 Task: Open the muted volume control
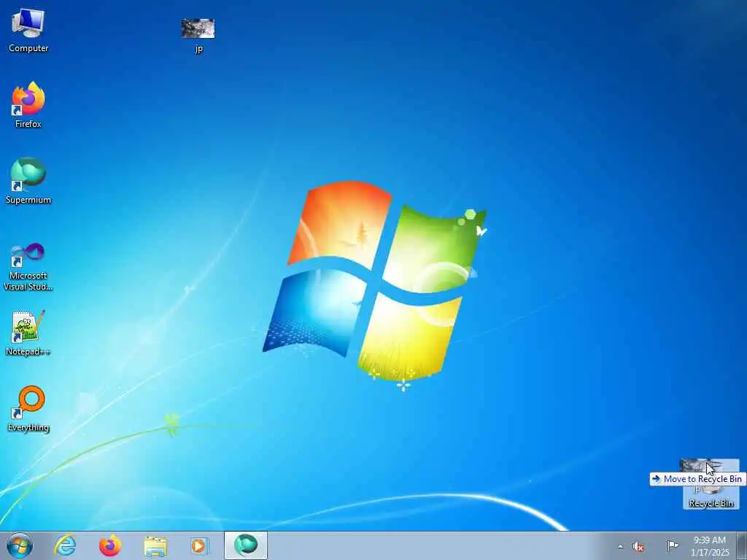click(638, 546)
